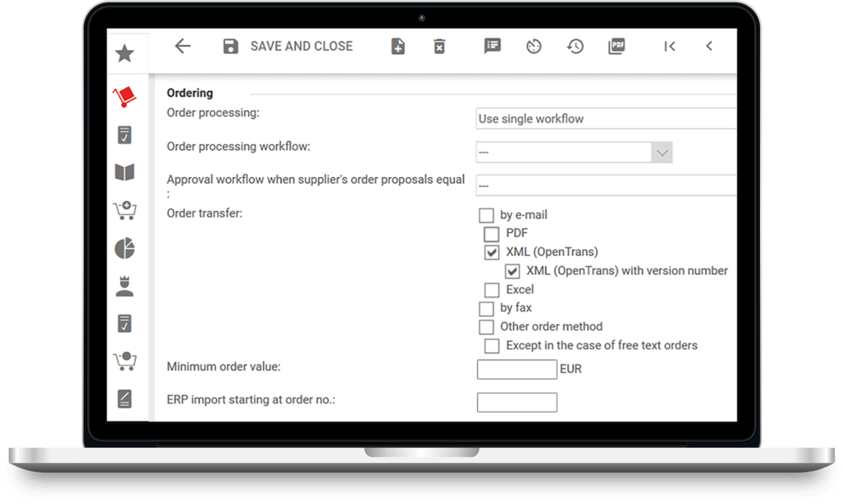Screen dimensions: 844x504
Task: Click the back arrow icon
Action: [x=183, y=47]
